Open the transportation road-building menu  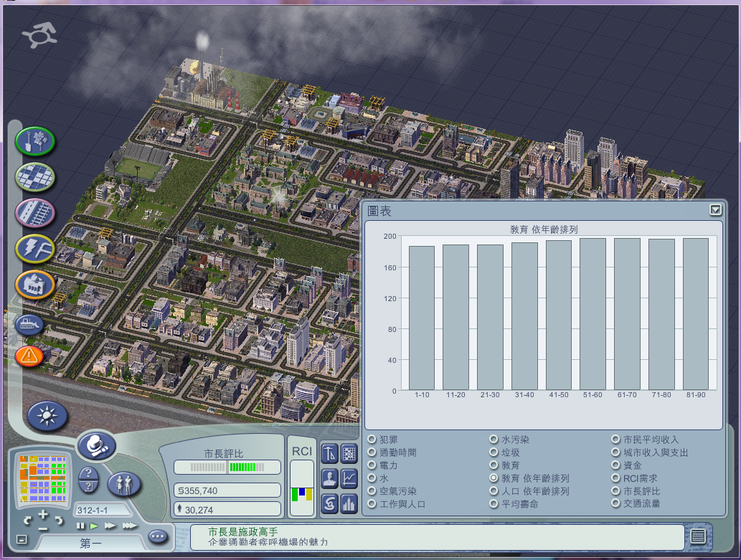35,213
